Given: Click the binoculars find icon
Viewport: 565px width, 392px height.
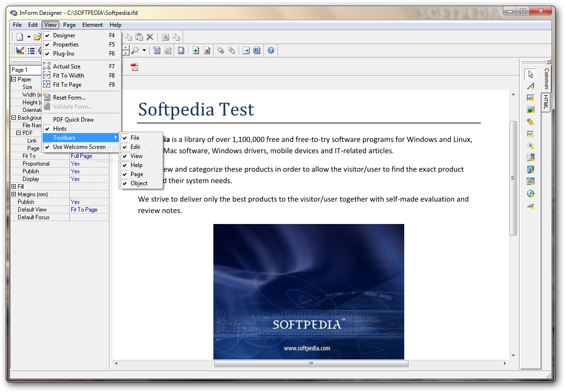Looking at the screenshot, I should pyautogui.click(x=257, y=50).
